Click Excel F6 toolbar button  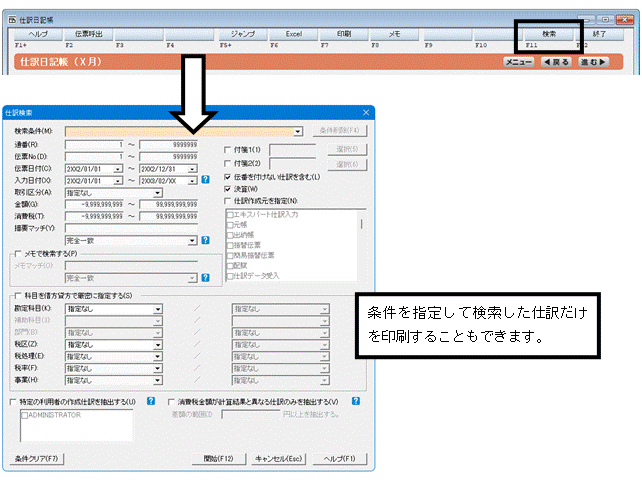coord(294,34)
